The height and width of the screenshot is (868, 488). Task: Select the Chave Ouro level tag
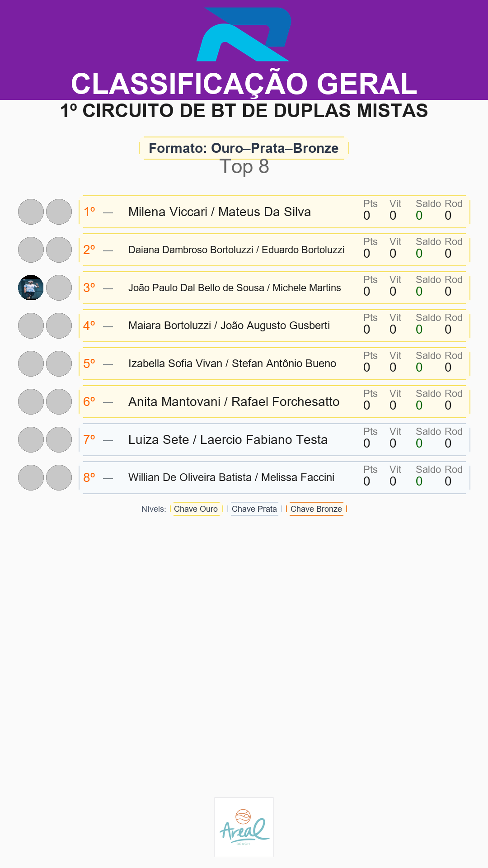coord(196,509)
